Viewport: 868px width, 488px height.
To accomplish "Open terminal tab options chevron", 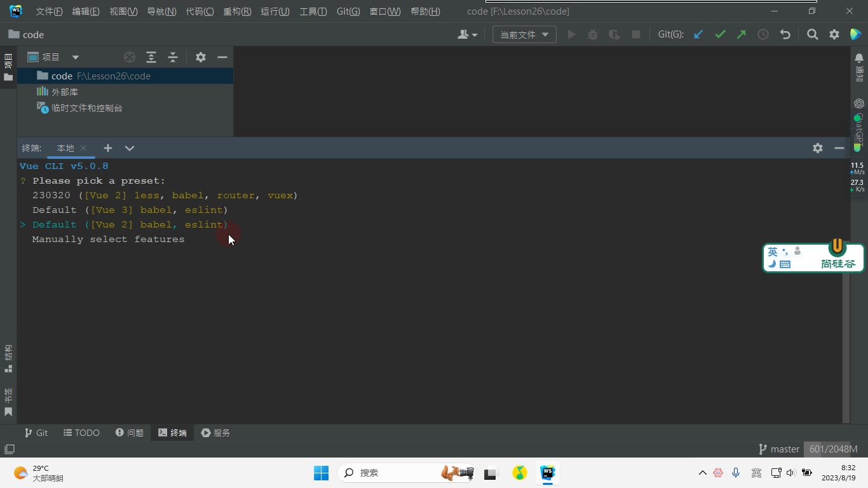I will 130,148.
